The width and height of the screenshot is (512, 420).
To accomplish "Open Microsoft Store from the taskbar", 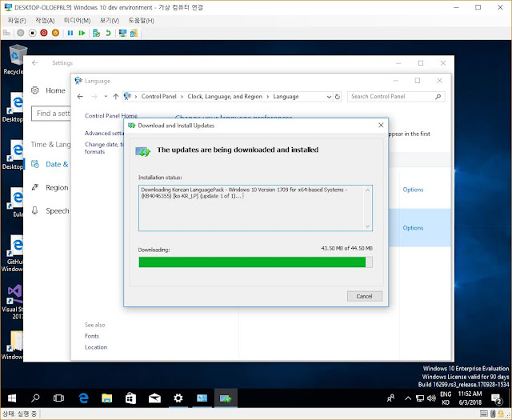I will pos(130,398).
